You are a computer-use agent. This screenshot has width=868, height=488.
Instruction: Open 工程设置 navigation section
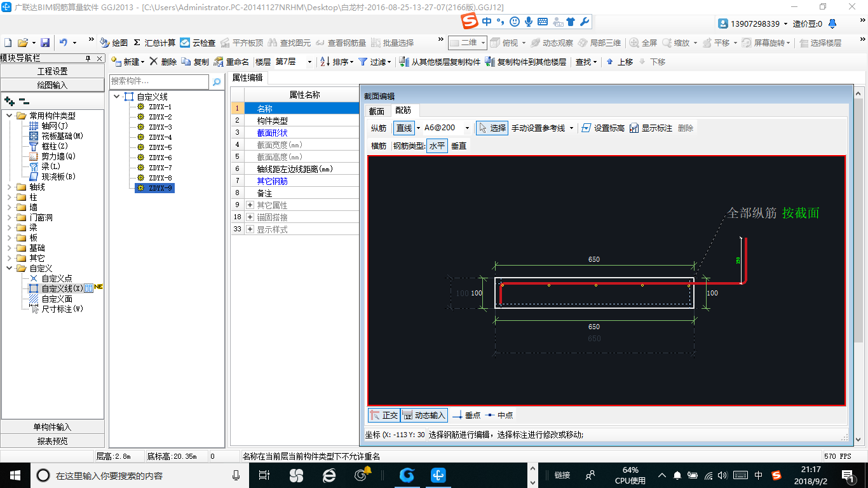point(52,71)
